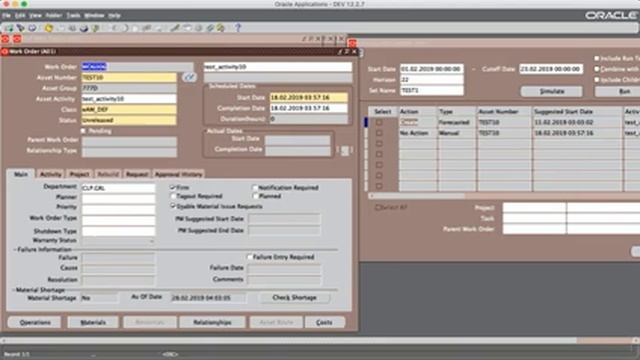Open the File menu
Viewport: 640px width, 360px height.
(x=6, y=16)
